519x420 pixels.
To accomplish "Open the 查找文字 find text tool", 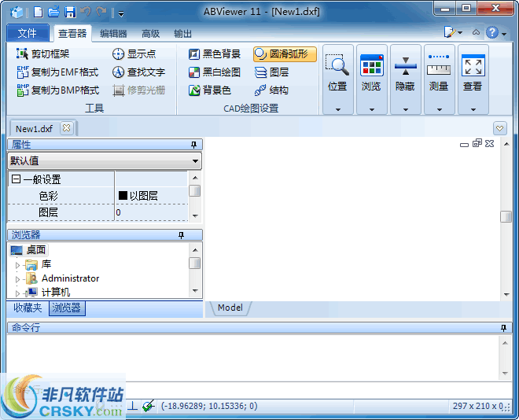I will click(x=138, y=72).
